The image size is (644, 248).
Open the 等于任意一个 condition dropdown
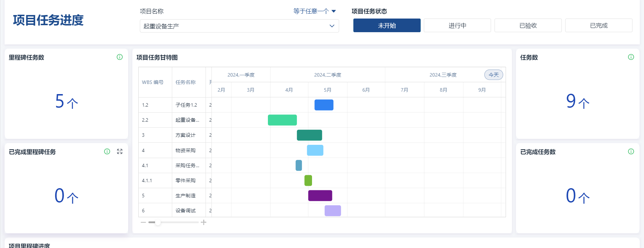pyautogui.click(x=314, y=11)
